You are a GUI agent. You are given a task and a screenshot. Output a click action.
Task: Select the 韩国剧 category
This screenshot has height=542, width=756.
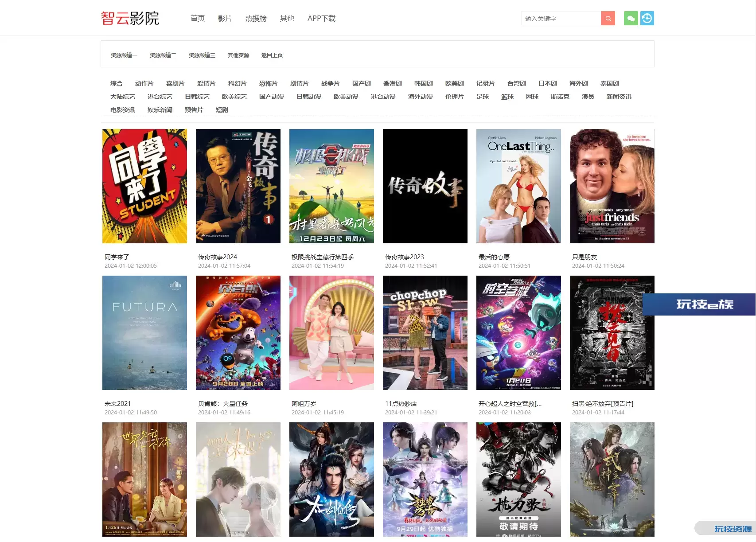pos(424,83)
